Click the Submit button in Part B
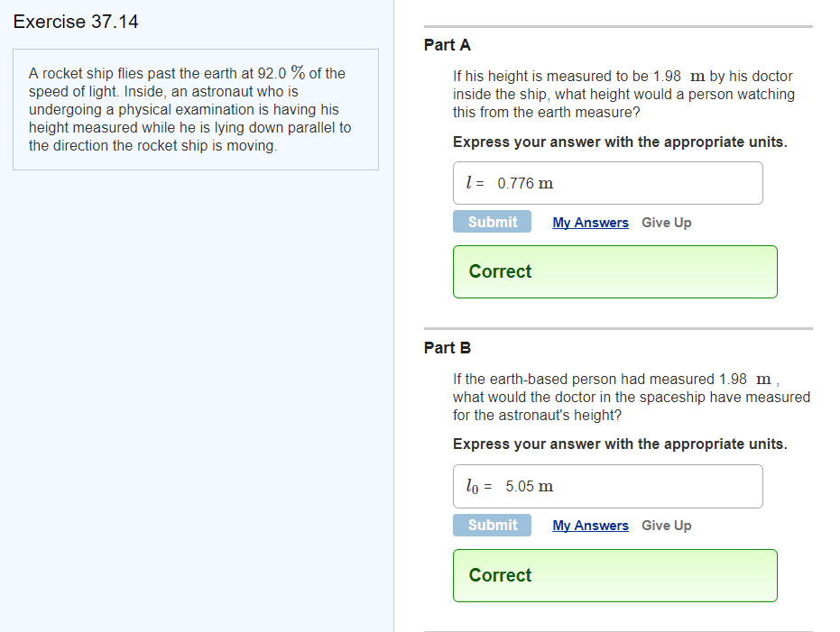This screenshot has height=632, width=840. click(492, 525)
